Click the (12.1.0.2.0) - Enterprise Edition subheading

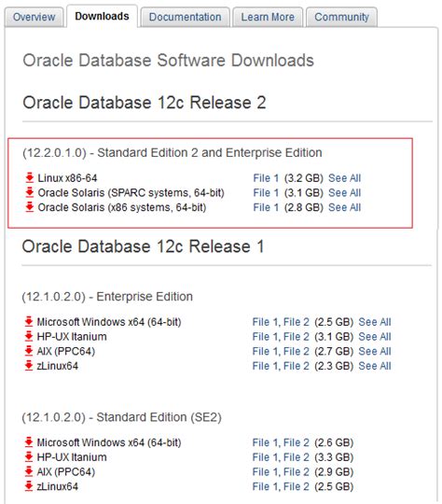click(107, 297)
